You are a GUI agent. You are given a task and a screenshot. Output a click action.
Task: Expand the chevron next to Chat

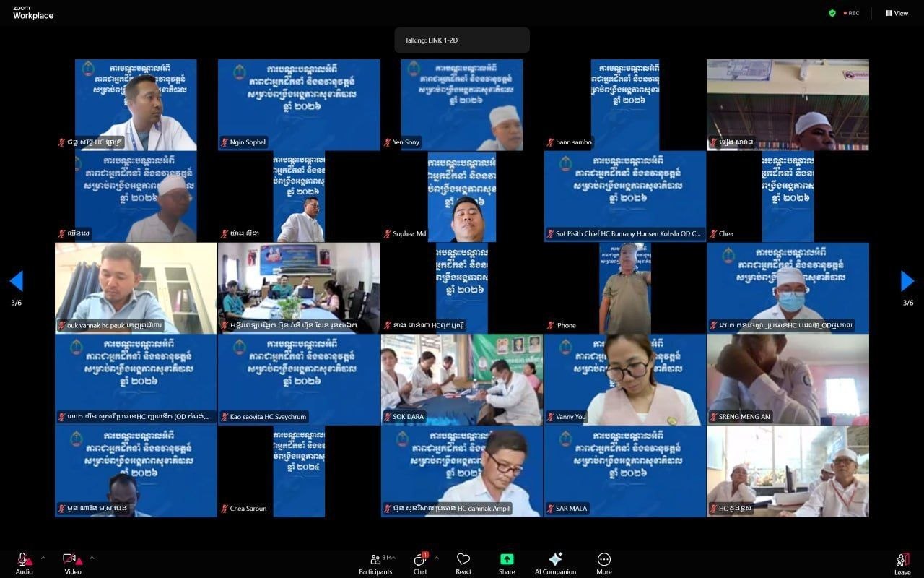[437, 558]
